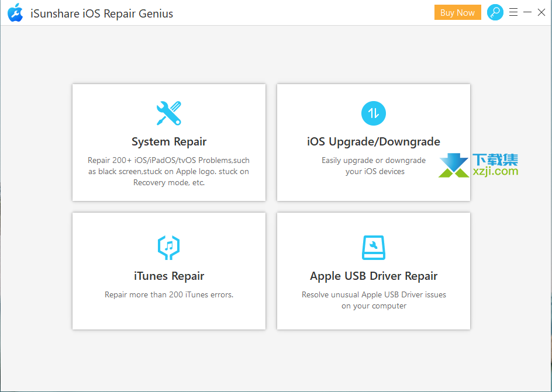The height and width of the screenshot is (392, 552).
Task: Click 'Resolve unusual Apple USB Driver issues' description
Action: point(374,300)
